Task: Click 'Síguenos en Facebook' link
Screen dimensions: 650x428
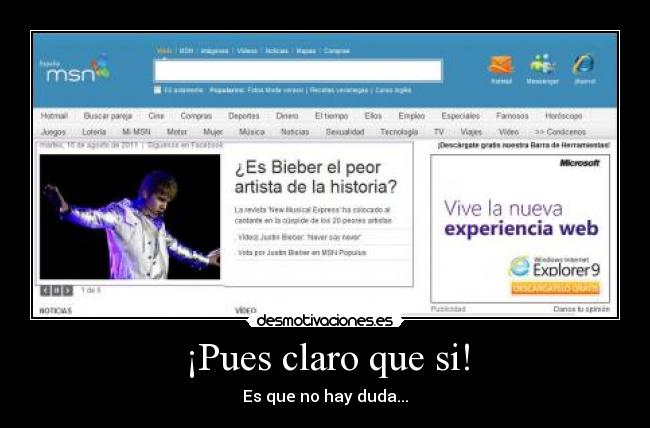Action: point(185,145)
